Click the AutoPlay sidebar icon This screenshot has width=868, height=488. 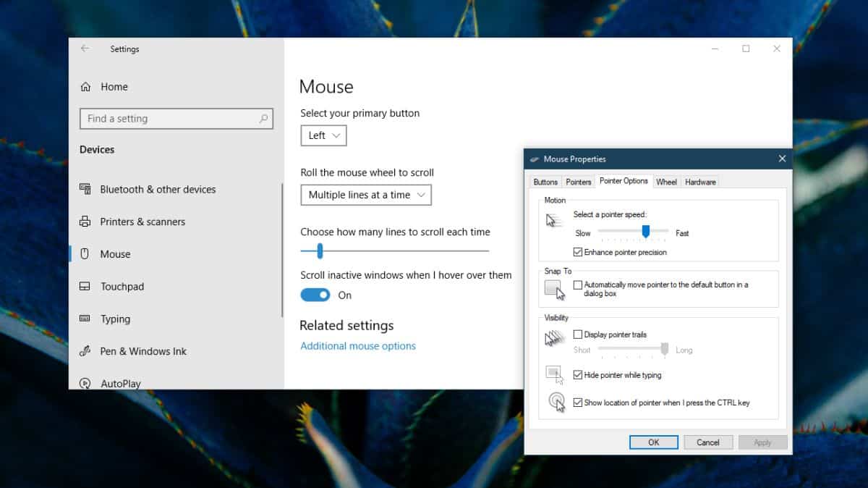pos(85,384)
